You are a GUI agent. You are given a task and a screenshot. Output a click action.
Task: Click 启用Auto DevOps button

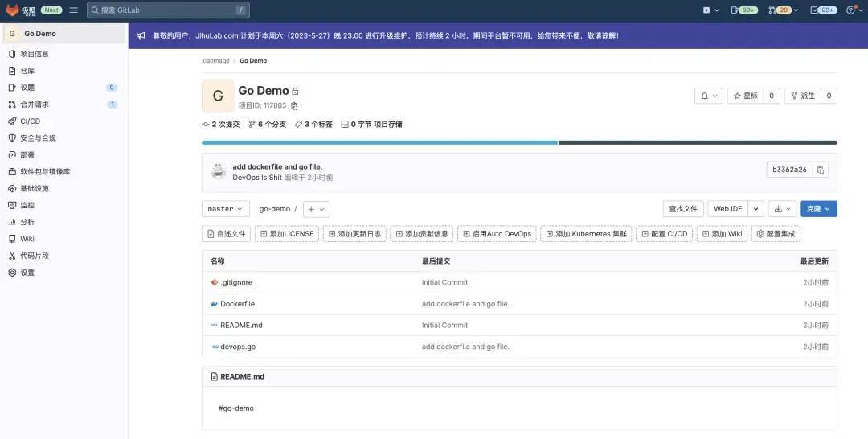[x=497, y=234]
